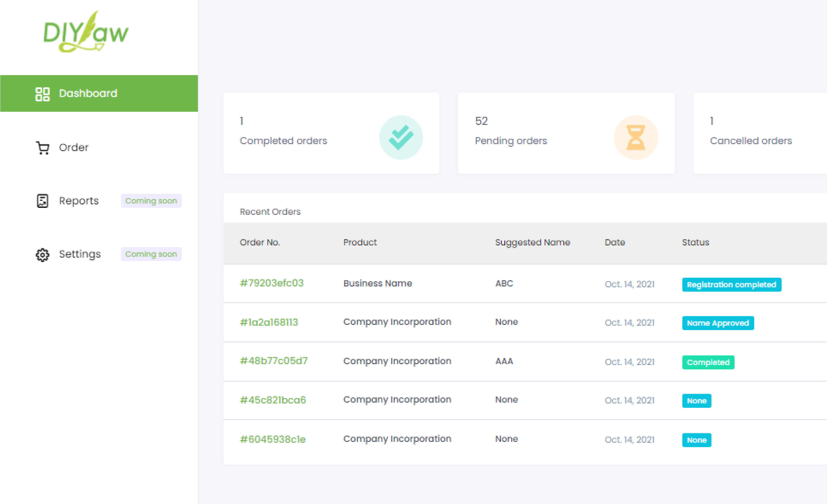Click the Recent Orders section title
The height and width of the screenshot is (504, 827).
click(x=270, y=212)
